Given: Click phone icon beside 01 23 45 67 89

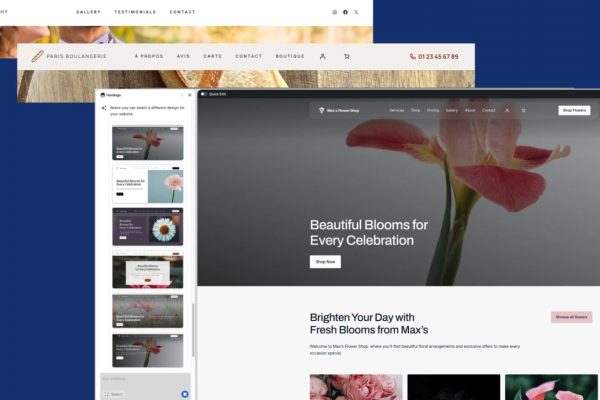Looking at the screenshot, I should click(x=412, y=56).
